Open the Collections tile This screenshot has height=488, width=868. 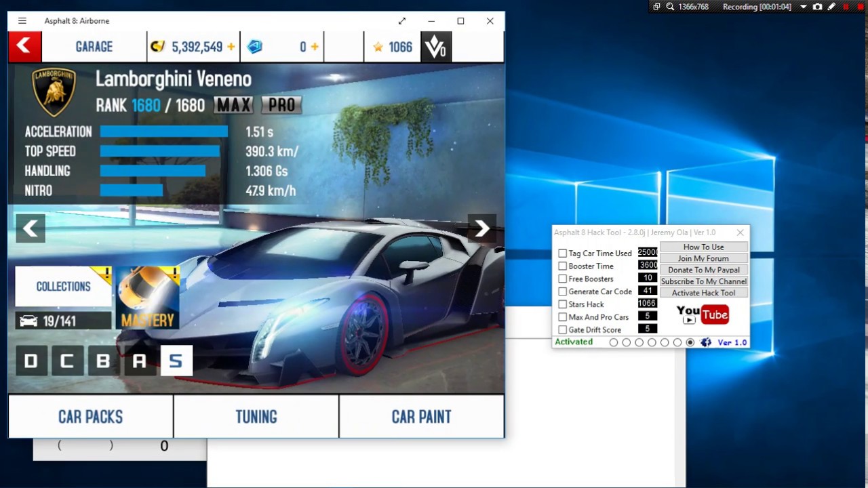coord(63,287)
